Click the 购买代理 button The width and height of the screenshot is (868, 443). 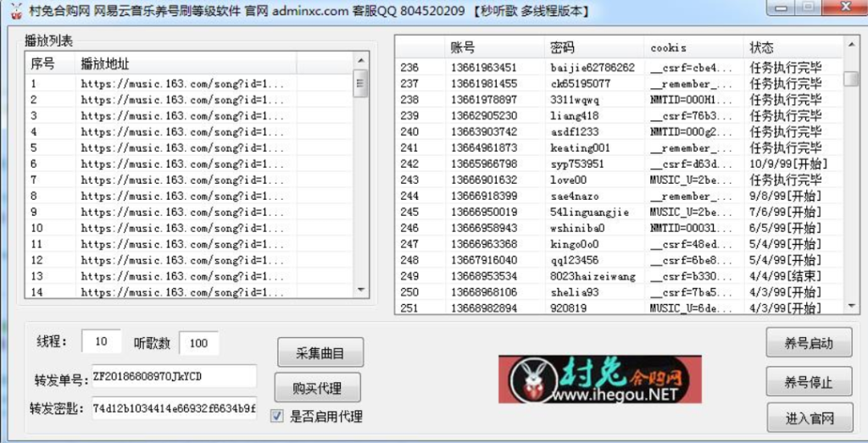[x=317, y=388]
